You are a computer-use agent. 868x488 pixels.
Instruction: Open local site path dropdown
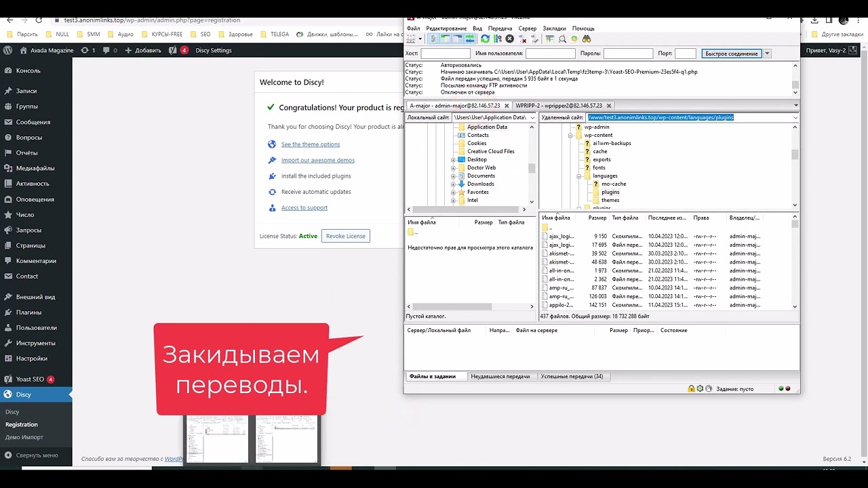point(532,117)
